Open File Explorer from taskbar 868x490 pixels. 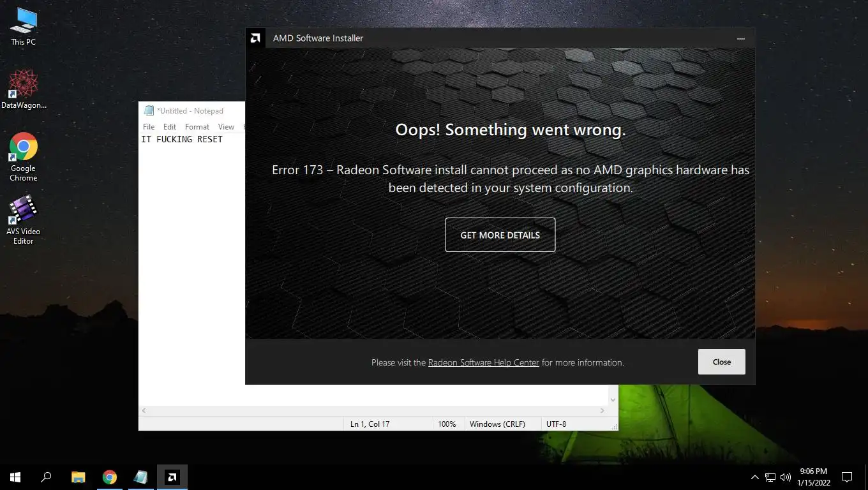click(78, 477)
